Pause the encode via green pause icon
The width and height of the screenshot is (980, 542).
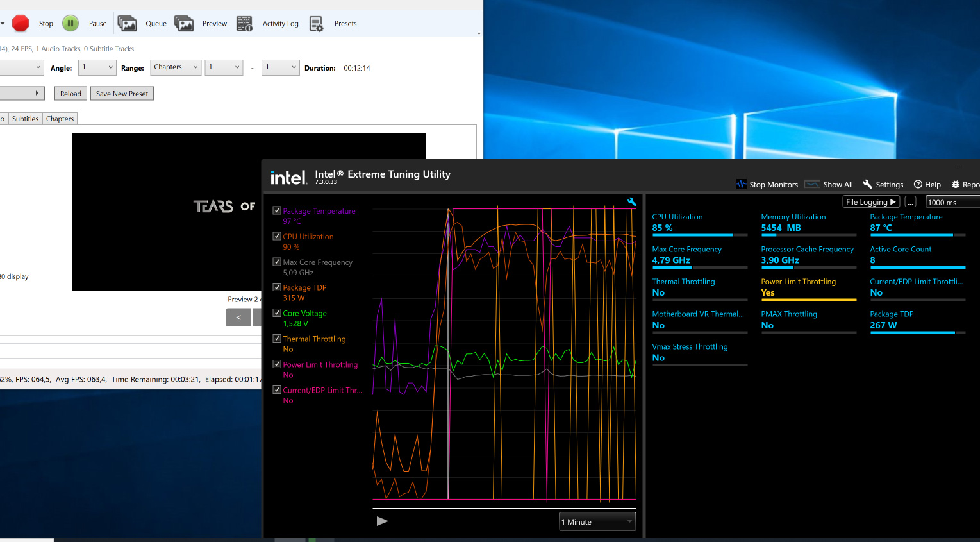71,24
